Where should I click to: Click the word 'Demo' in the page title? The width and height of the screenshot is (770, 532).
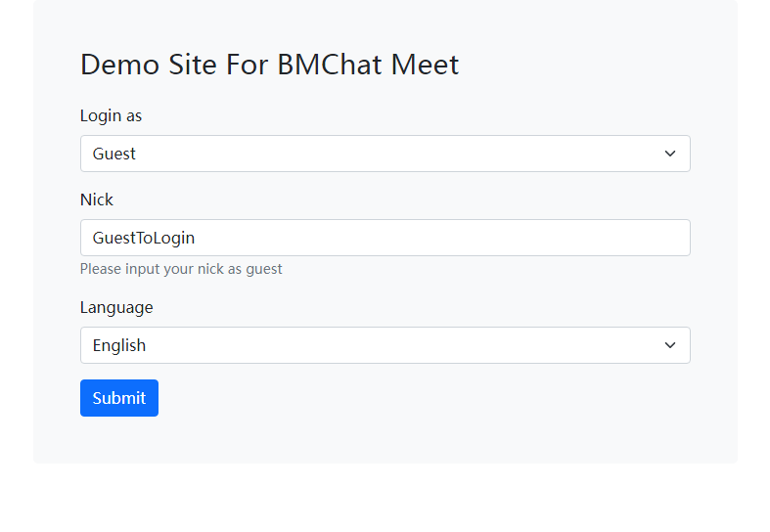[119, 65]
